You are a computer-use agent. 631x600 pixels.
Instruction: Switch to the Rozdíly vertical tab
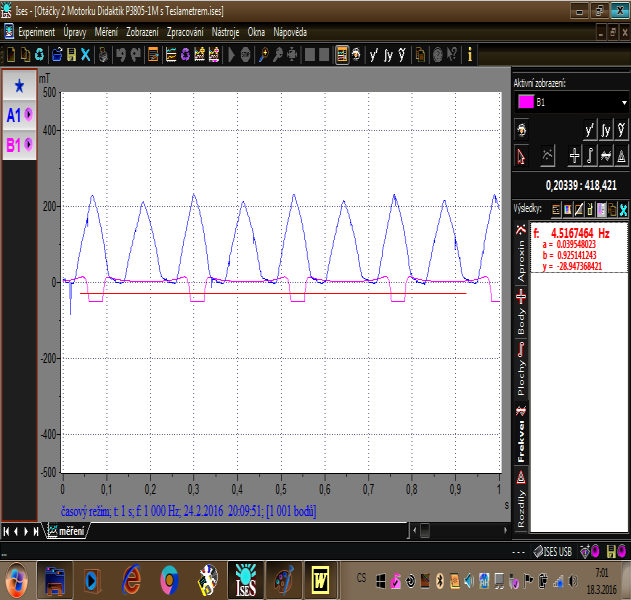tap(521, 499)
